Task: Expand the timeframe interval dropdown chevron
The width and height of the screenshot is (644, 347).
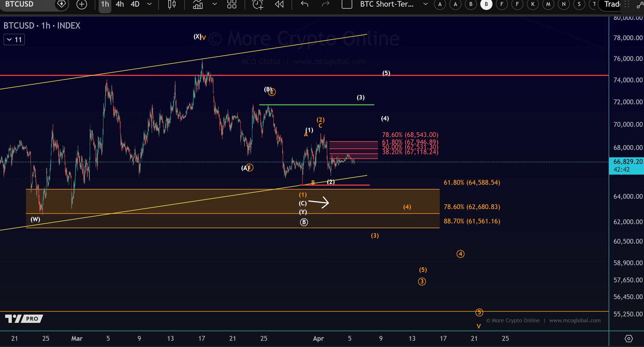Action: (x=150, y=4)
